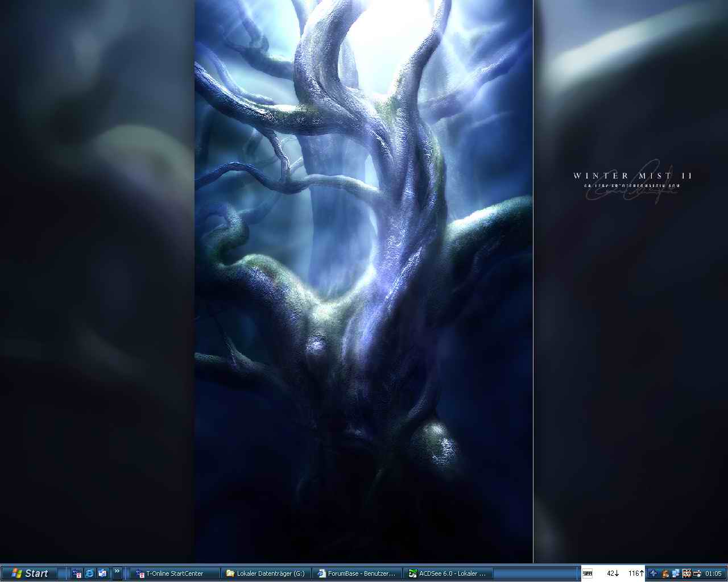Click the network computers tray icon

click(x=676, y=573)
